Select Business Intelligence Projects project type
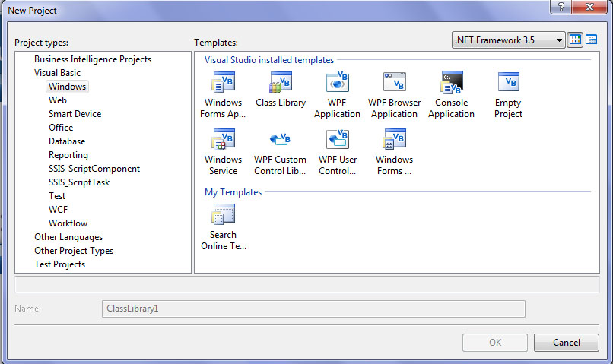 [x=93, y=59]
